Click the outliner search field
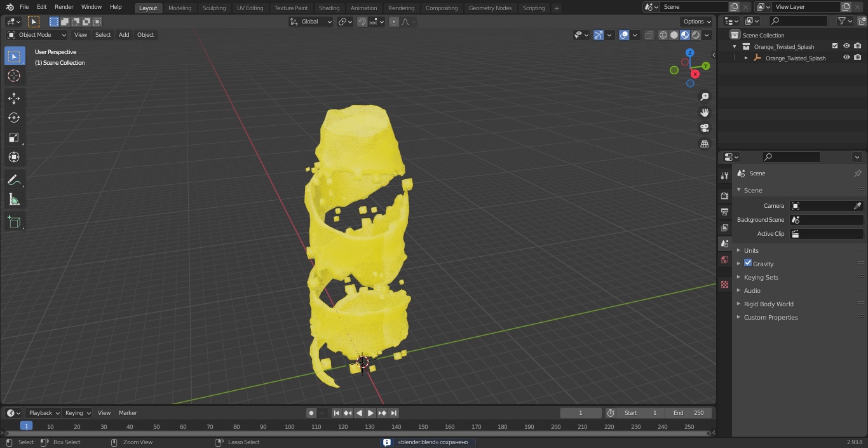The width and height of the screenshot is (868, 448). 798,21
